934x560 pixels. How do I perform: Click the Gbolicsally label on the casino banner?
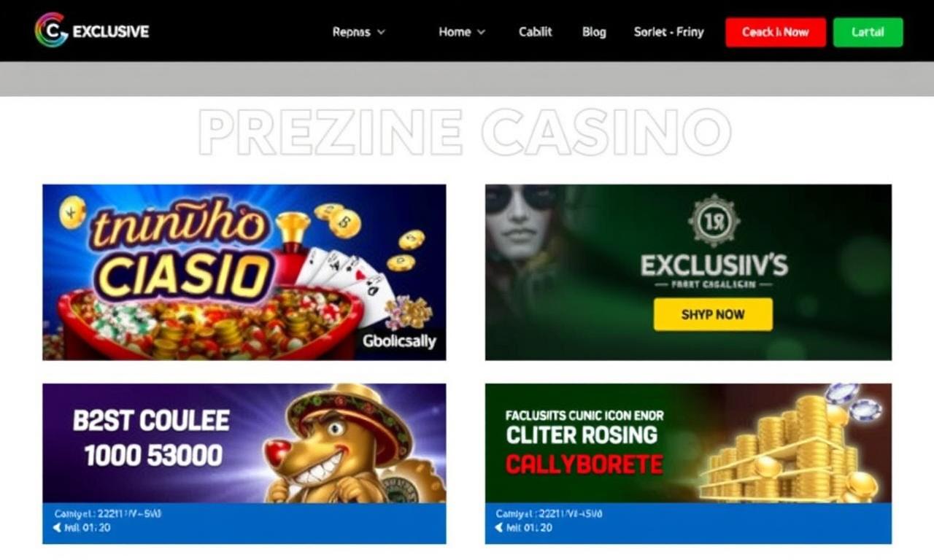click(399, 341)
